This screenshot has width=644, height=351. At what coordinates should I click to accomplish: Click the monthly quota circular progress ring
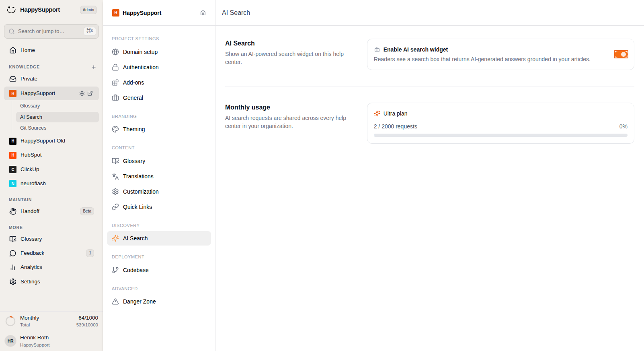(10, 321)
